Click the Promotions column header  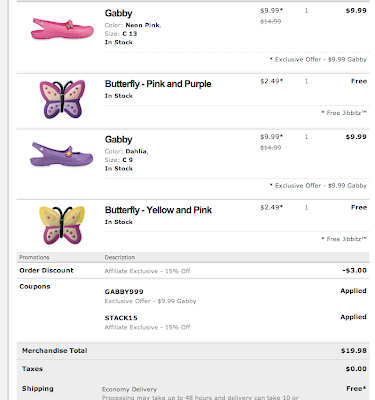pos(34,257)
